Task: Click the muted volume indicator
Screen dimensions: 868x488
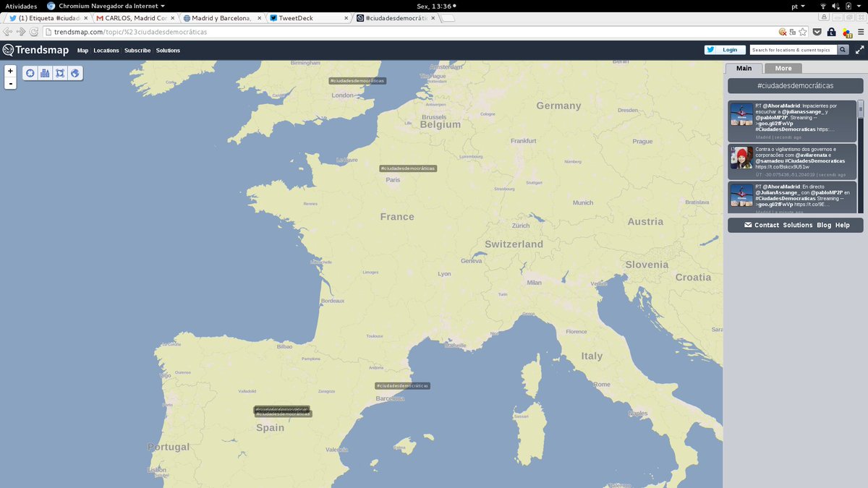Action: click(x=836, y=6)
